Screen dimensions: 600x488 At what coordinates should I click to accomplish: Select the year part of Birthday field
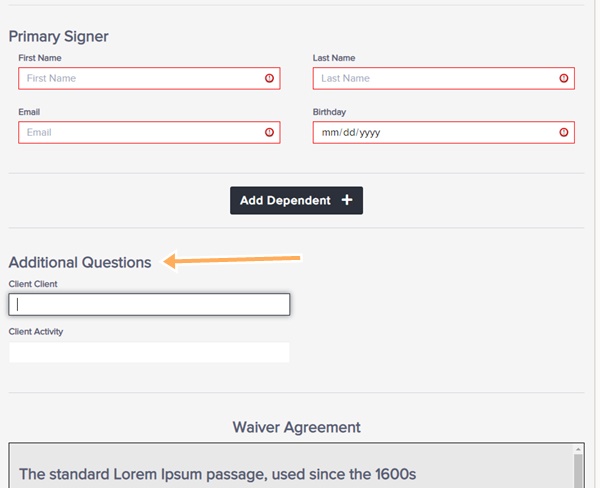[370, 133]
